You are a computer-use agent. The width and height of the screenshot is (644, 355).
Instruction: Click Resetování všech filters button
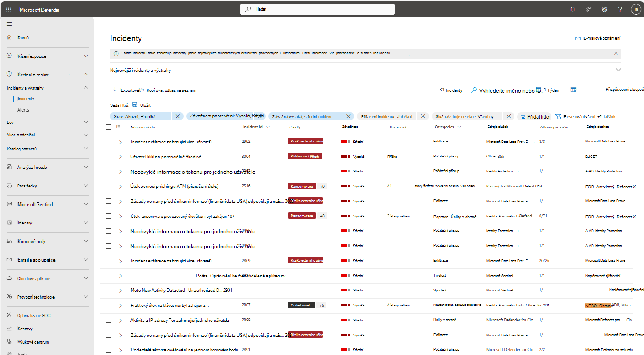click(x=585, y=117)
